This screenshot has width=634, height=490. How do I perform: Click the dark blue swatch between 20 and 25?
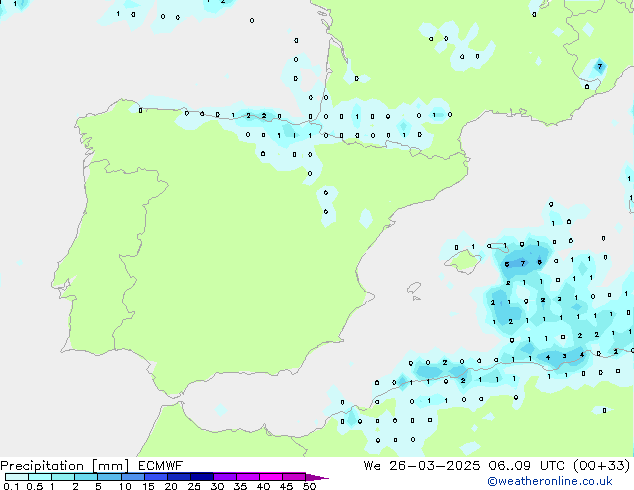tap(178, 477)
